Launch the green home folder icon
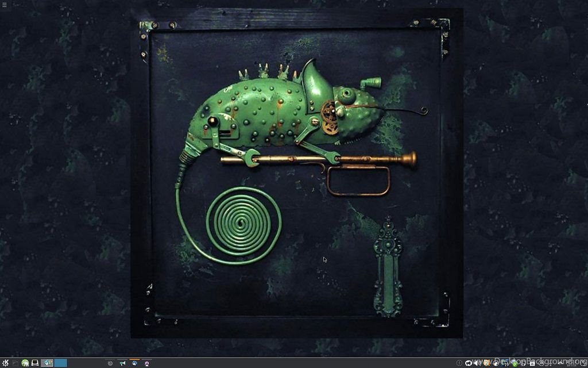This screenshot has width=588, height=368. tap(25, 363)
